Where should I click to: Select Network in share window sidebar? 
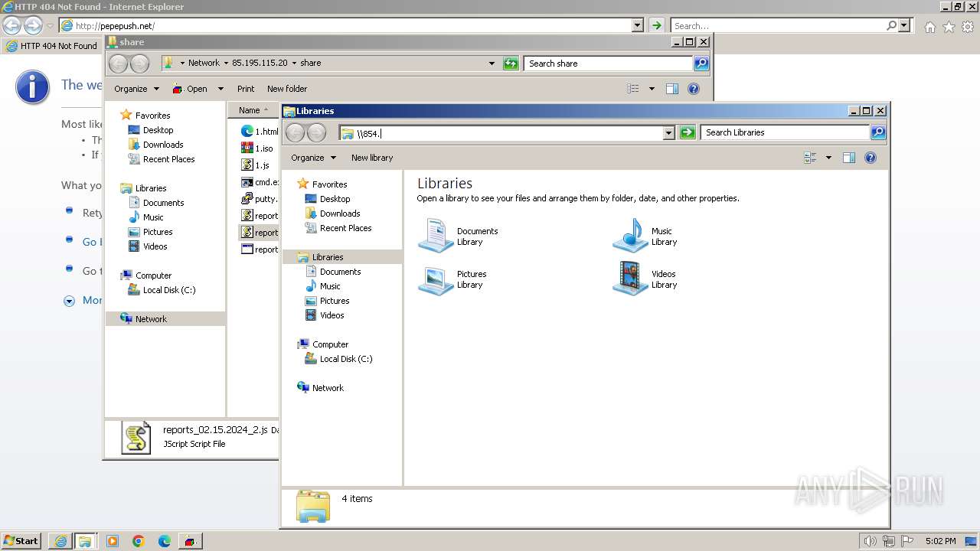165,319
